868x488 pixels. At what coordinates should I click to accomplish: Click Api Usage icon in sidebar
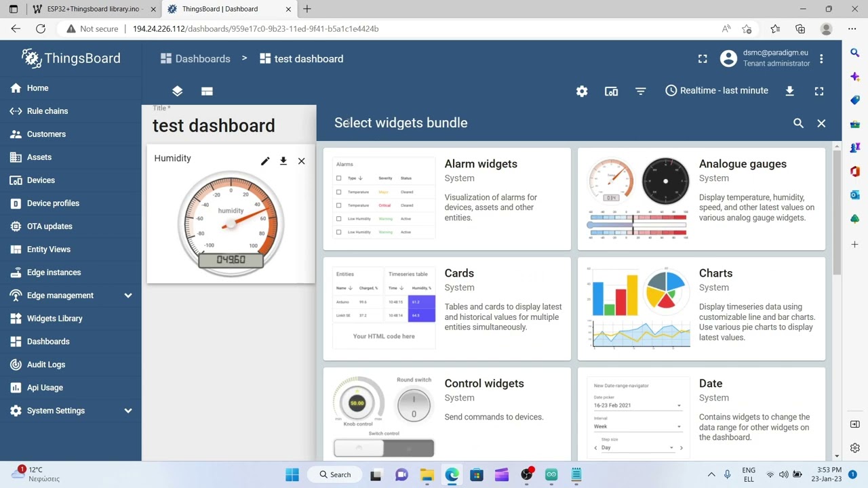pyautogui.click(x=16, y=388)
